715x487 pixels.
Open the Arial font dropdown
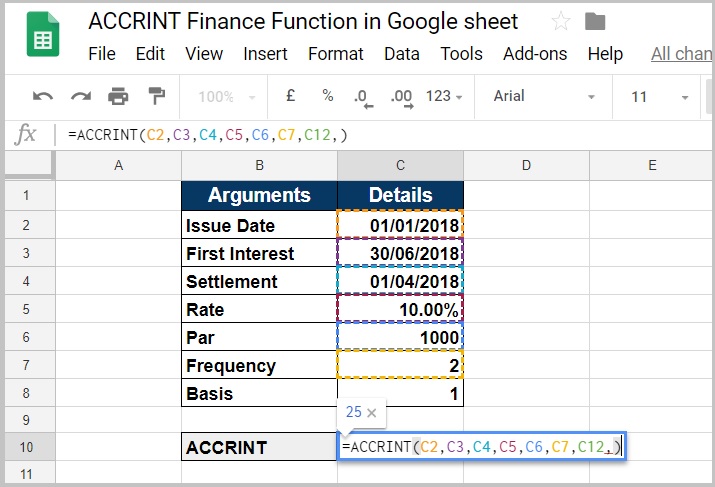[544, 97]
